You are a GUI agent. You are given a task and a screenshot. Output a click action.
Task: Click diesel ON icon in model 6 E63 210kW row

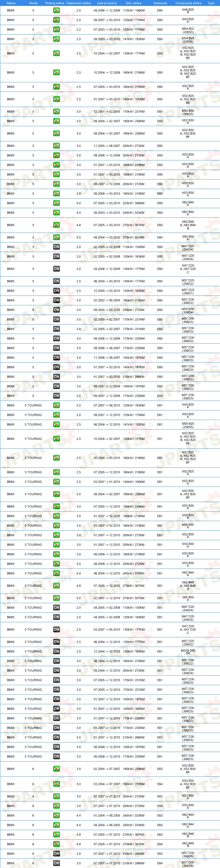(x=56, y=853)
